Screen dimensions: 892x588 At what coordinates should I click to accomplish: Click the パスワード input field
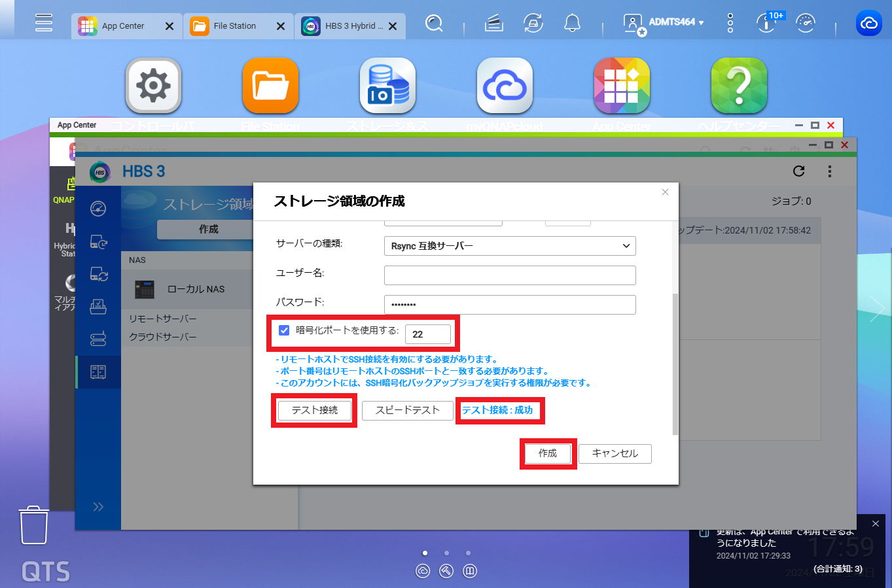[510, 305]
